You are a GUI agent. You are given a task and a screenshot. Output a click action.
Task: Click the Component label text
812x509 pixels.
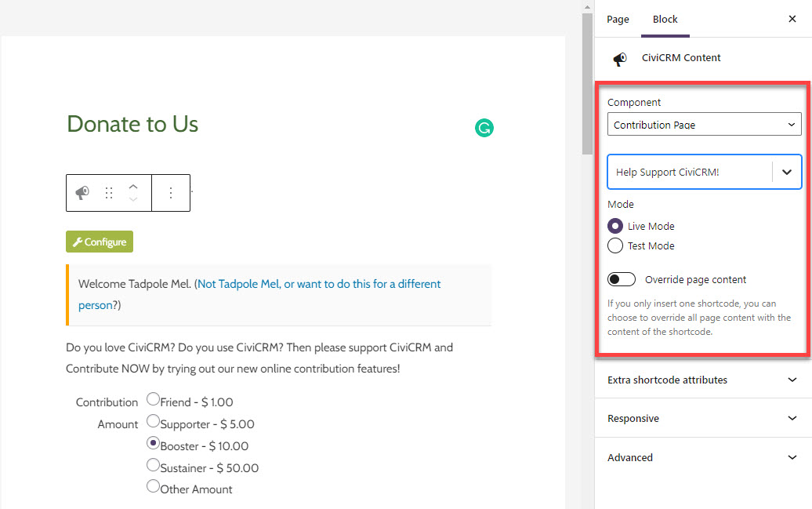tap(634, 102)
